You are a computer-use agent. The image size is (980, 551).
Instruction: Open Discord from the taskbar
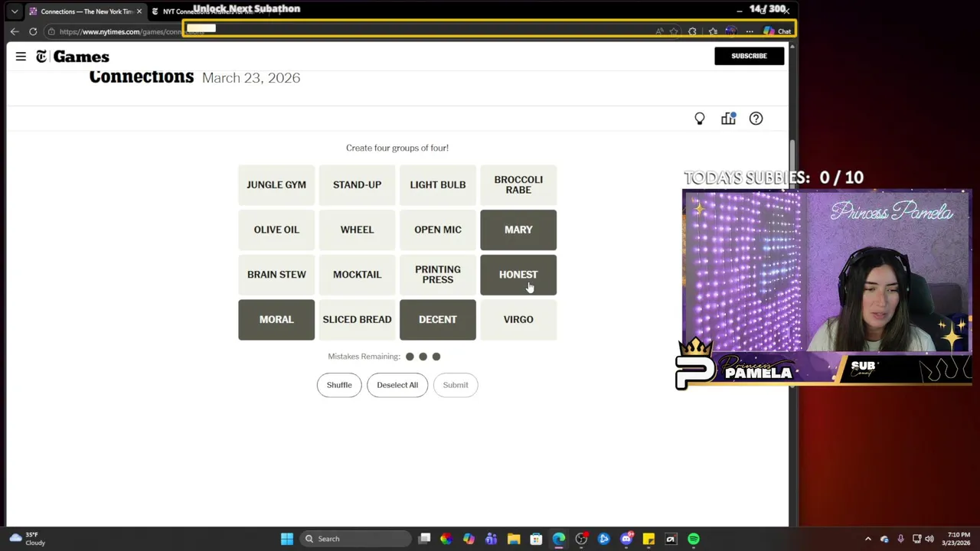pyautogui.click(x=626, y=539)
